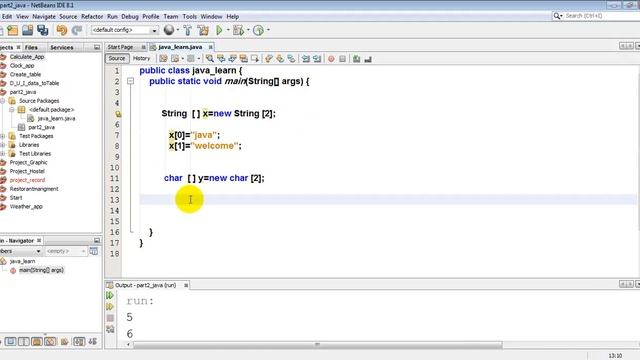Open Output settings icon below stop button
This screenshot has height=360, width=640.
point(110,329)
